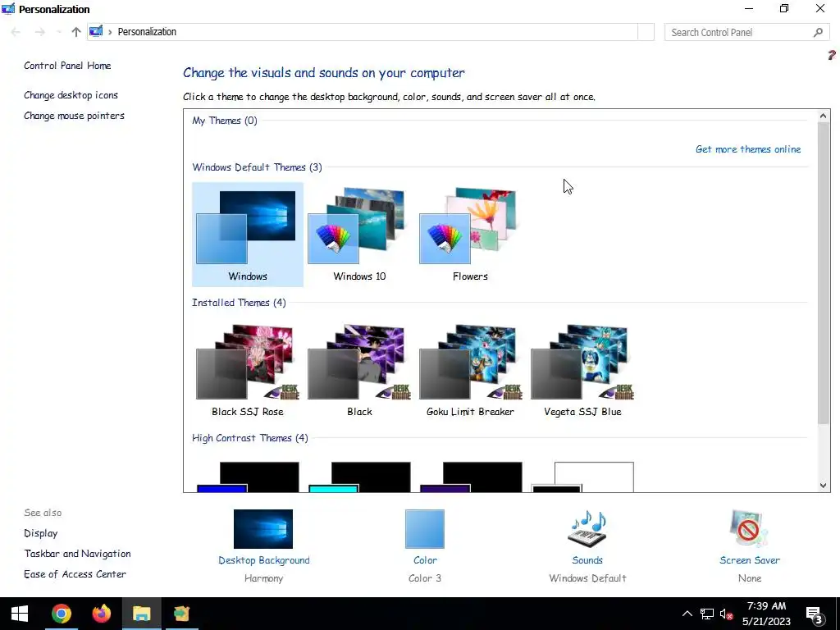Open taskbar clock and date

[x=766, y=614]
